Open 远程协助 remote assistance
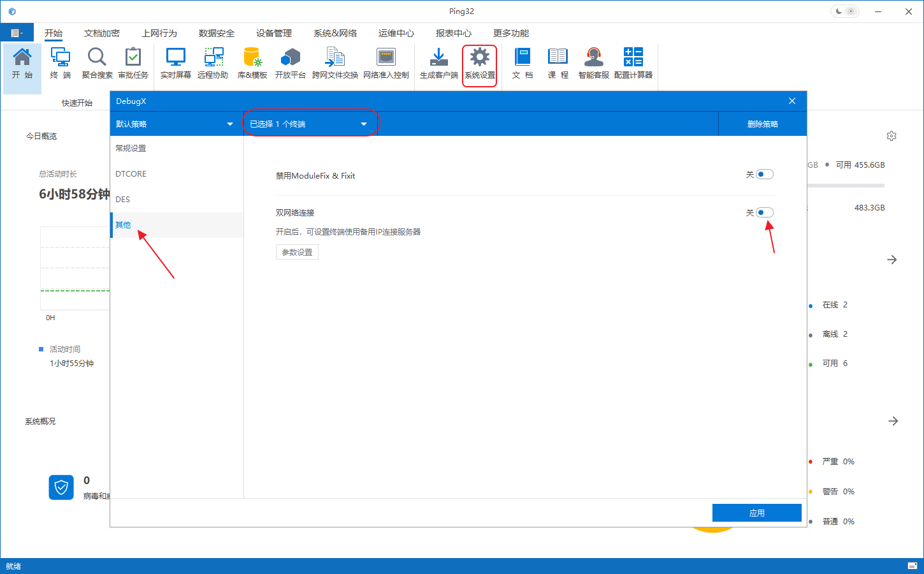Image resolution: width=924 pixels, height=574 pixels. (213, 63)
